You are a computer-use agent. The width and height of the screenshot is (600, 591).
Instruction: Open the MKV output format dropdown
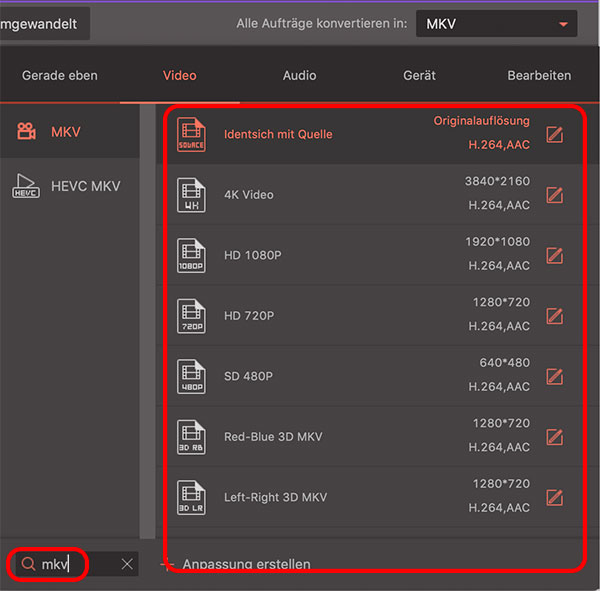click(x=496, y=24)
